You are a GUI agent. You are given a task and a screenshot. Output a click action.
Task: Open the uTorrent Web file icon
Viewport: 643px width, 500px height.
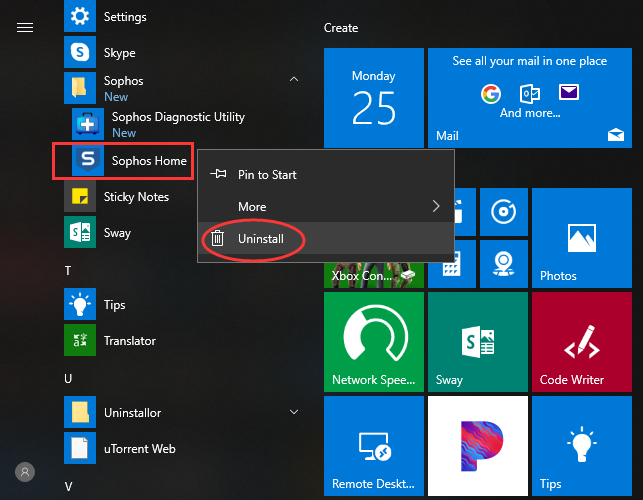pos(80,448)
